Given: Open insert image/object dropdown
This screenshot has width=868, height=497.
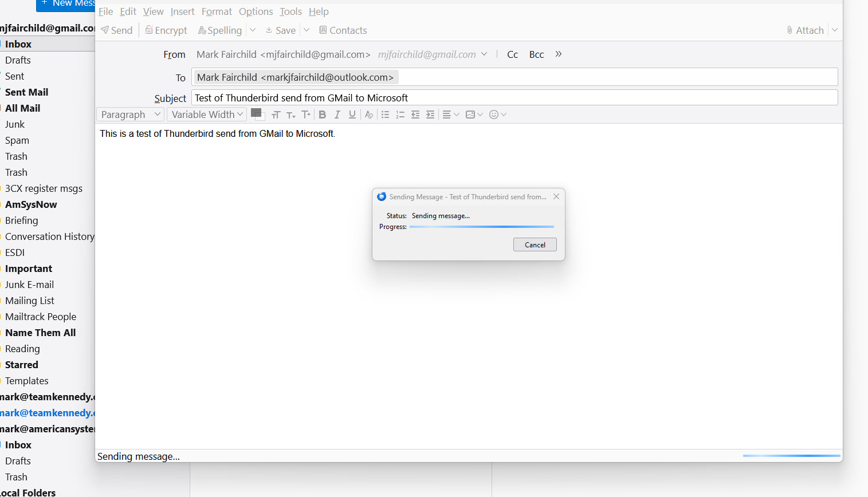Looking at the screenshot, I should click(x=474, y=115).
